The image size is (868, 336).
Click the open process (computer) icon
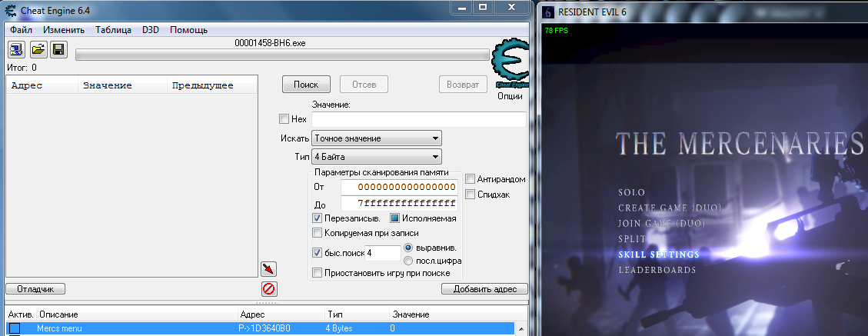coord(16,50)
